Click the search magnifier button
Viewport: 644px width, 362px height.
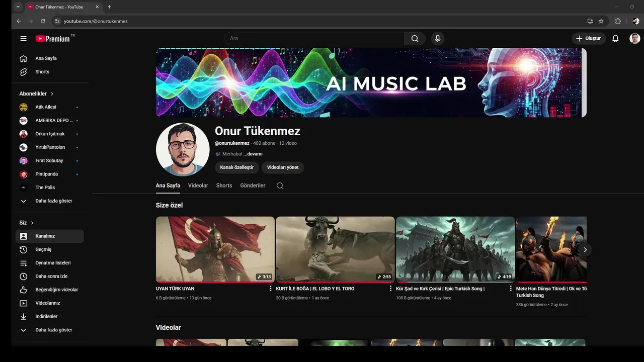pyautogui.click(x=415, y=39)
